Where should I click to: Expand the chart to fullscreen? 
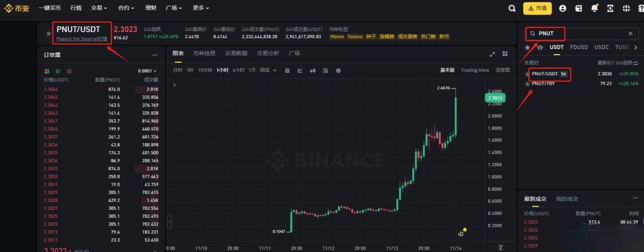(492, 54)
